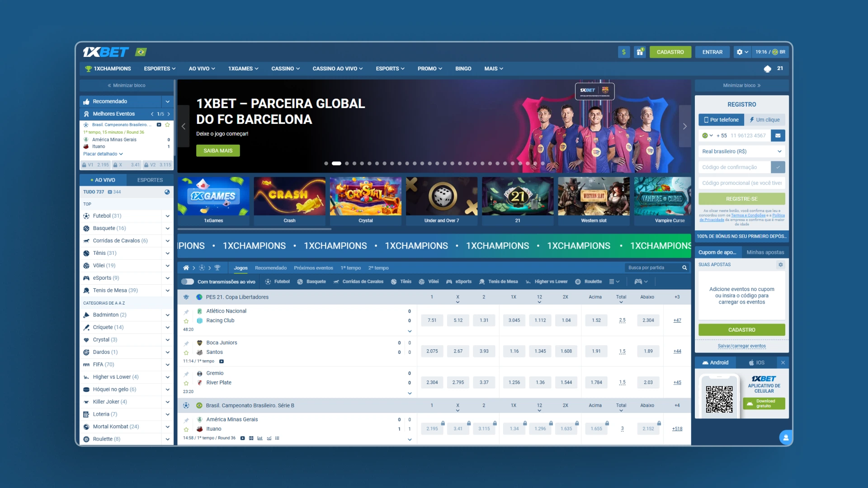Screen dimensions: 868x488
Task: Click the Brazil flag icon beside logo
Action: pyautogui.click(x=141, y=52)
